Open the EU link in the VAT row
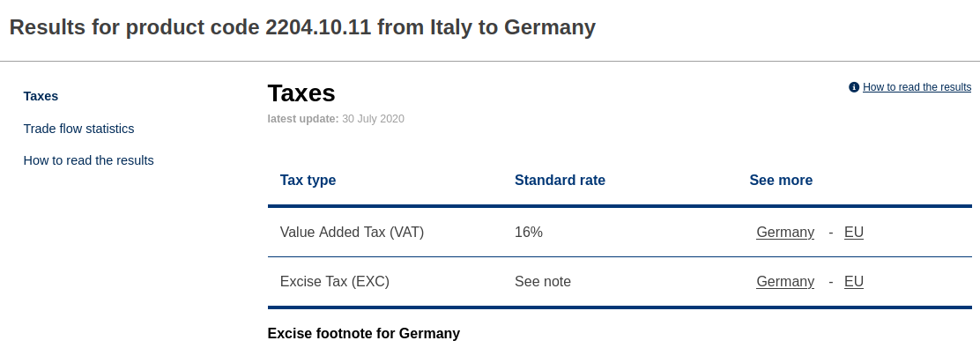 pyautogui.click(x=854, y=233)
